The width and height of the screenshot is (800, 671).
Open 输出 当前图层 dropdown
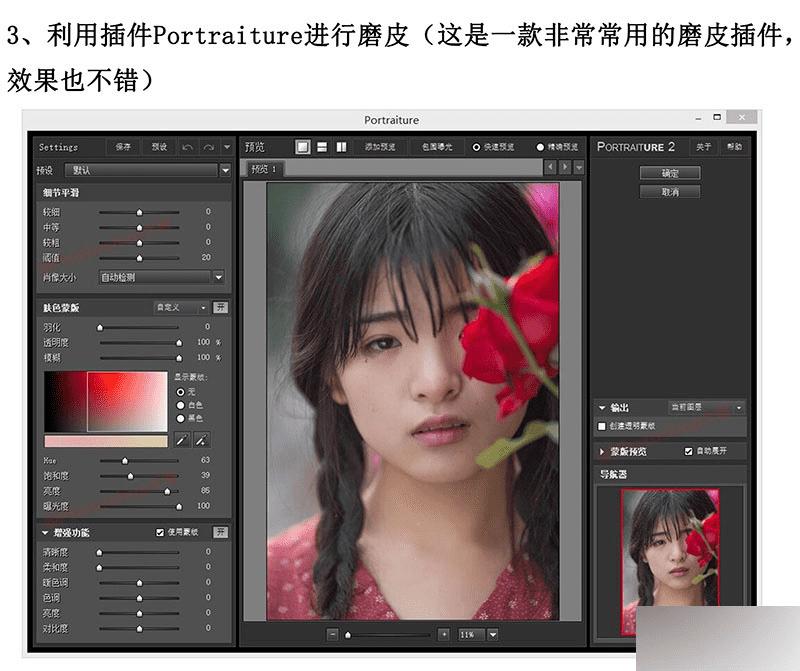coord(707,407)
